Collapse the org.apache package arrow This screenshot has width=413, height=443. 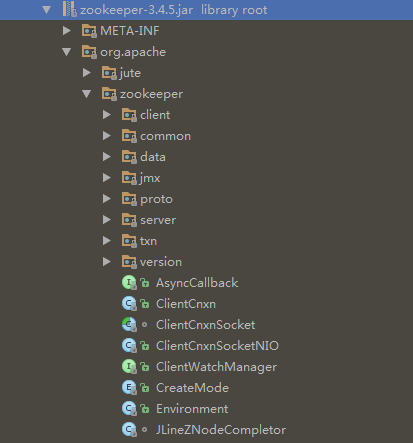click(x=67, y=52)
